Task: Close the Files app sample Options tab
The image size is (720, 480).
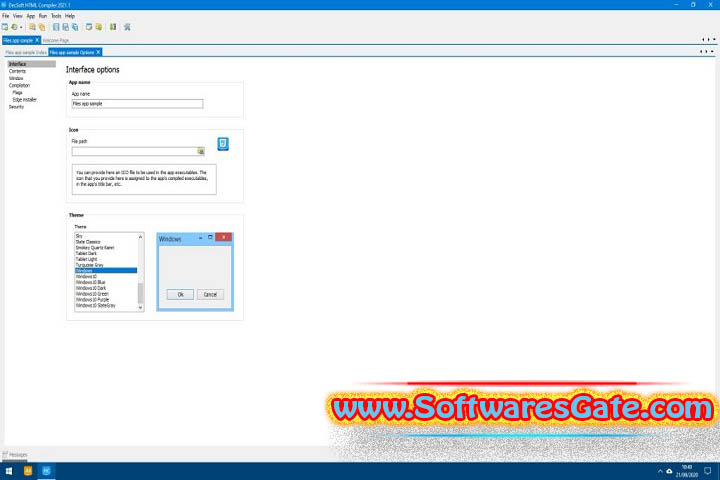Action: coord(98,52)
